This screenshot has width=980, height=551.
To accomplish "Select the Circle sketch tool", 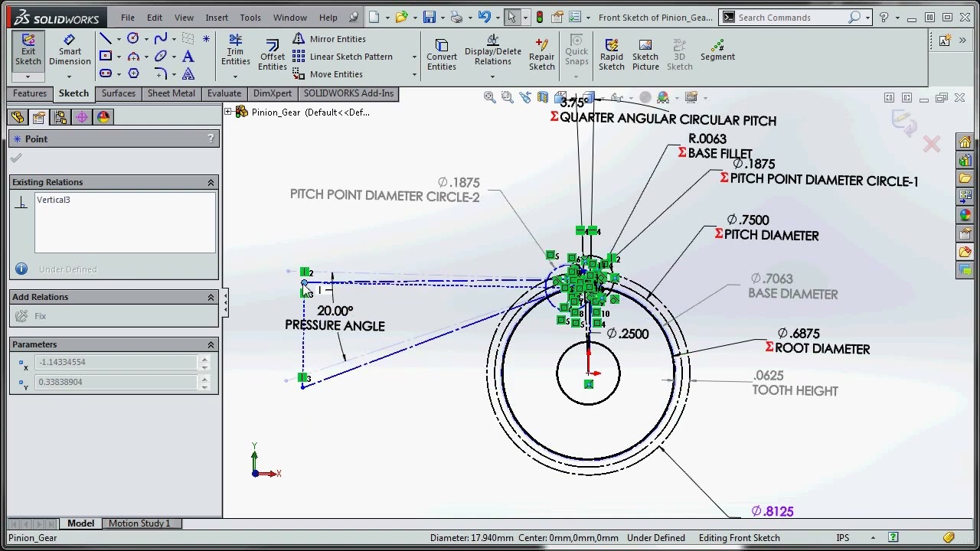I will pos(133,38).
